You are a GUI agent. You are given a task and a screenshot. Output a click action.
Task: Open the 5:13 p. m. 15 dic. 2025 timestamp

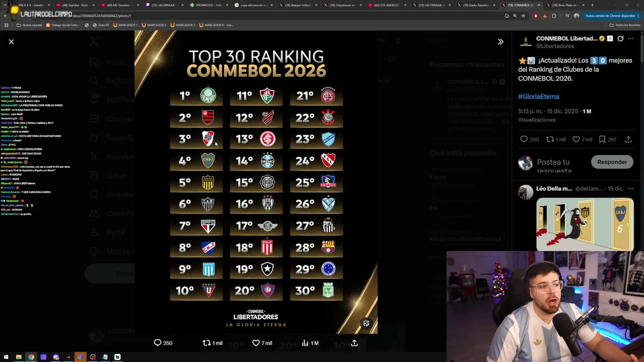(548, 111)
